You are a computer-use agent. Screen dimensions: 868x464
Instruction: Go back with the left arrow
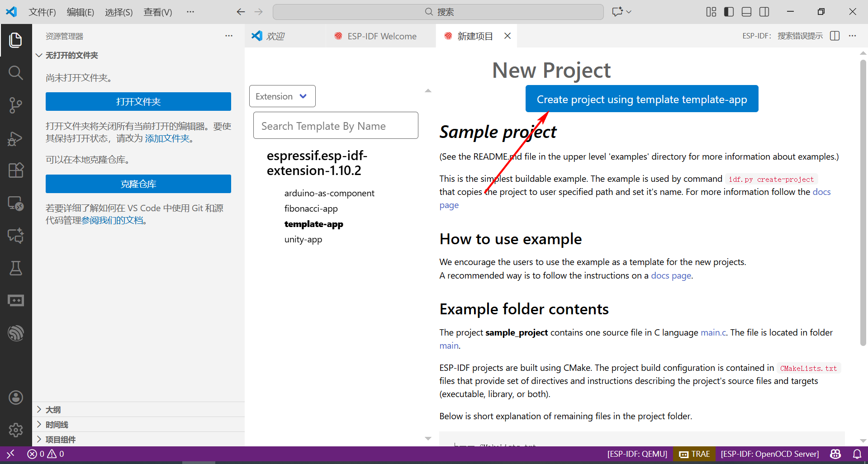[241, 12]
